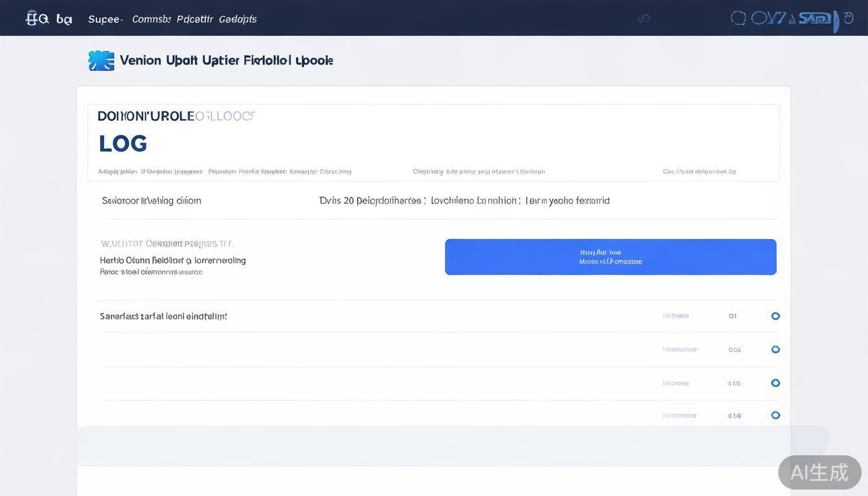Click the "OV7" logo text in the header
Viewport: 868px width, 496px height.
coord(769,18)
